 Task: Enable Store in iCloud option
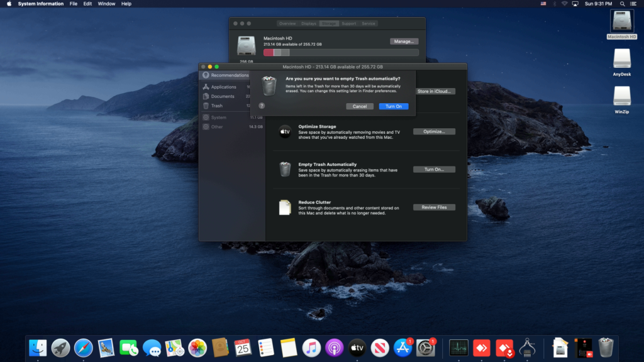435,90
